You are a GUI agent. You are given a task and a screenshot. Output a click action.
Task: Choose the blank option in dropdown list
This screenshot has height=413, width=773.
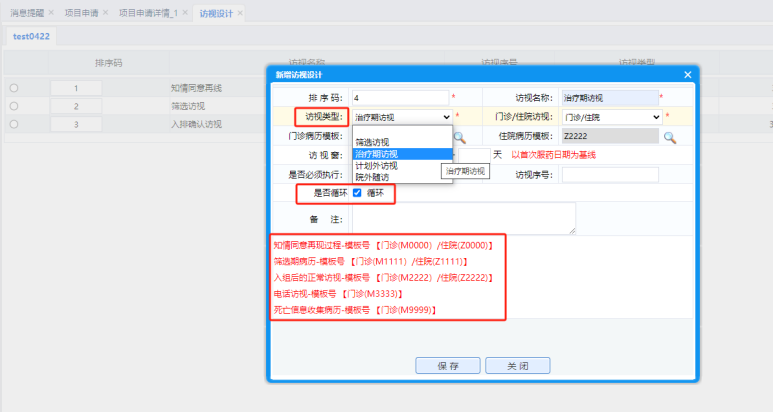[x=402, y=131]
